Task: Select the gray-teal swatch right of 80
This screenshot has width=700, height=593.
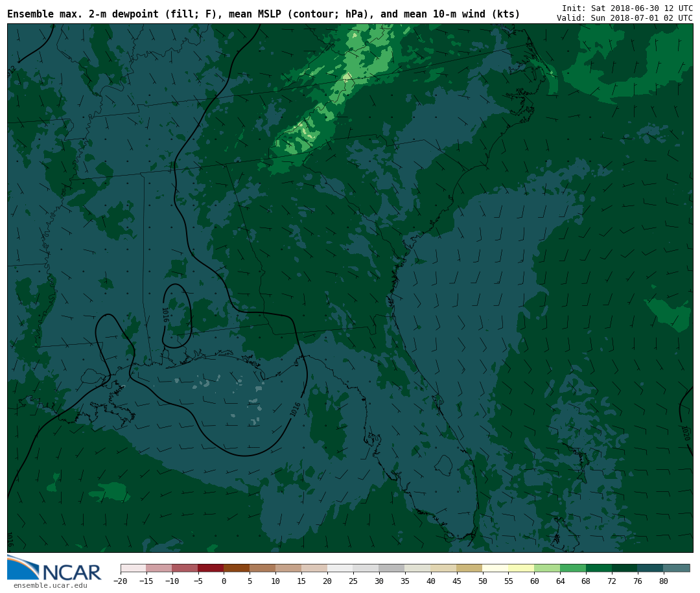Action: (x=677, y=568)
